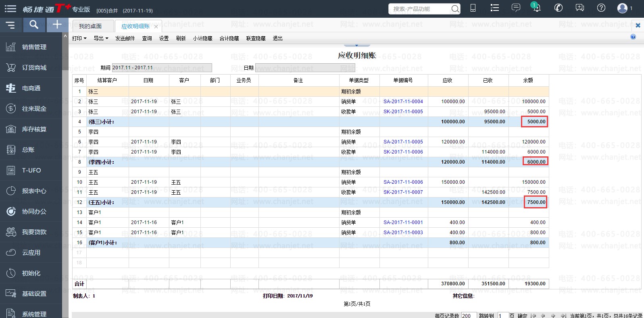The height and width of the screenshot is (318, 644).
Task: Click the mobile phone icon in header
Action: click(x=473, y=8)
